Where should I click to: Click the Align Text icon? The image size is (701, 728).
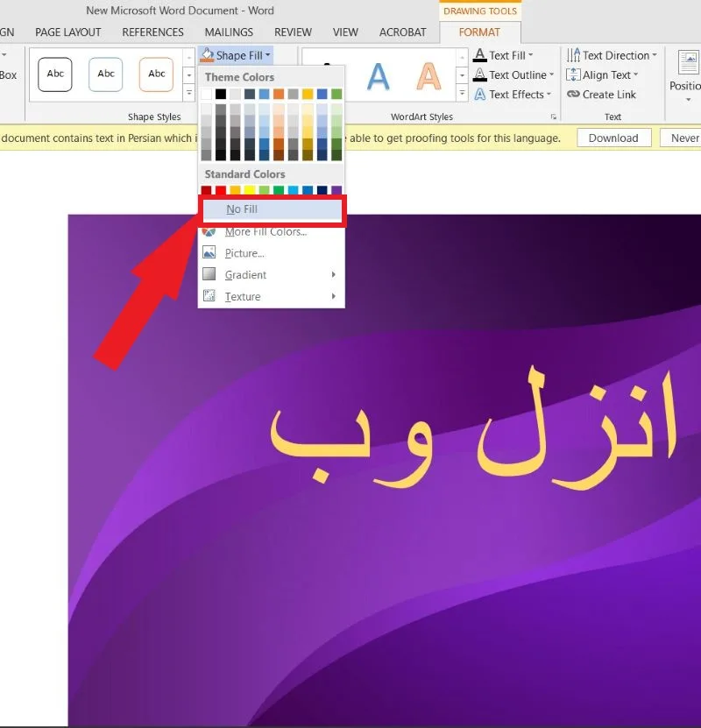(x=573, y=74)
